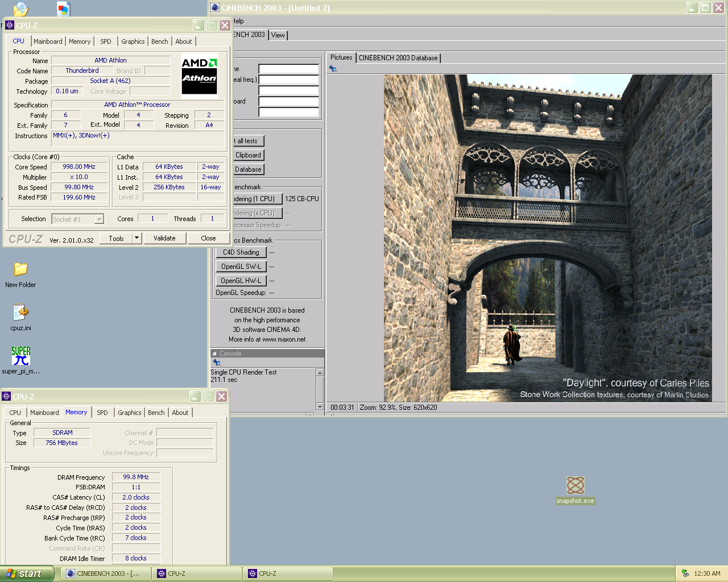Click the Tools button in CPU-Z
This screenshot has width=728, height=582.
click(x=117, y=238)
